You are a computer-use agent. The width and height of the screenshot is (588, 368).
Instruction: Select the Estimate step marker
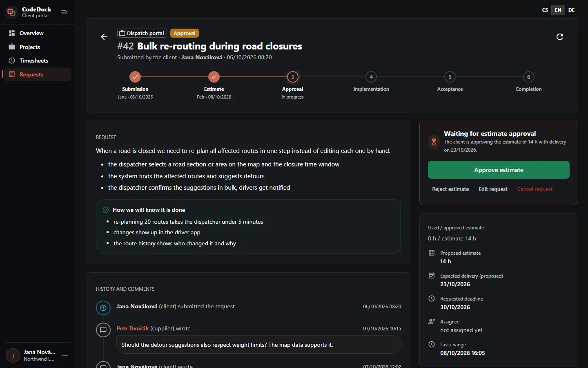[214, 77]
